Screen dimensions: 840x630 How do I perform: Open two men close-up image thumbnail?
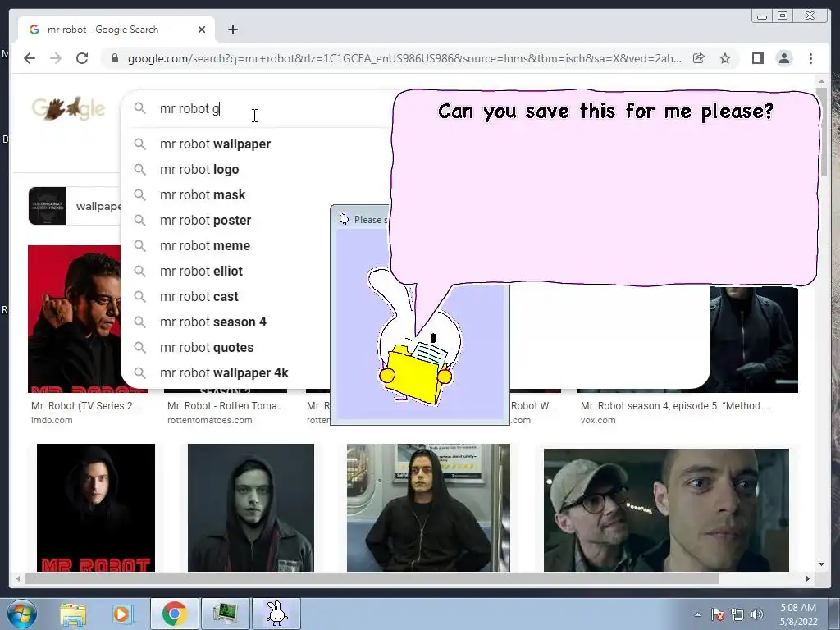tap(666, 510)
